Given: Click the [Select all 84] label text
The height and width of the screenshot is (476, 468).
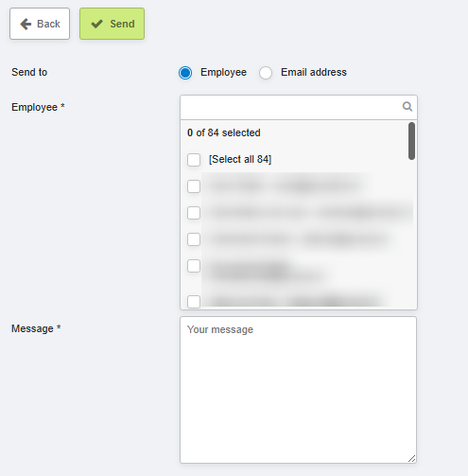Looking at the screenshot, I should [240, 159].
